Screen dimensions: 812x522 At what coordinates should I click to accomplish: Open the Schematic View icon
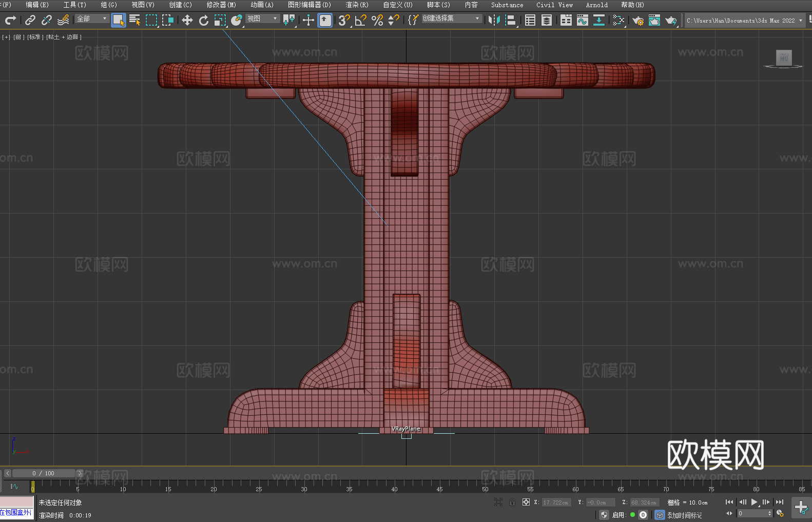click(x=599, y=20)
